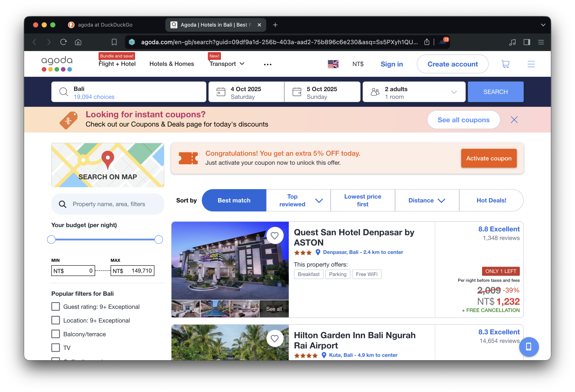Viewport: 575px width, 392px height.
Task: Switch to Hotels & Homes
Action: point(171,64)
